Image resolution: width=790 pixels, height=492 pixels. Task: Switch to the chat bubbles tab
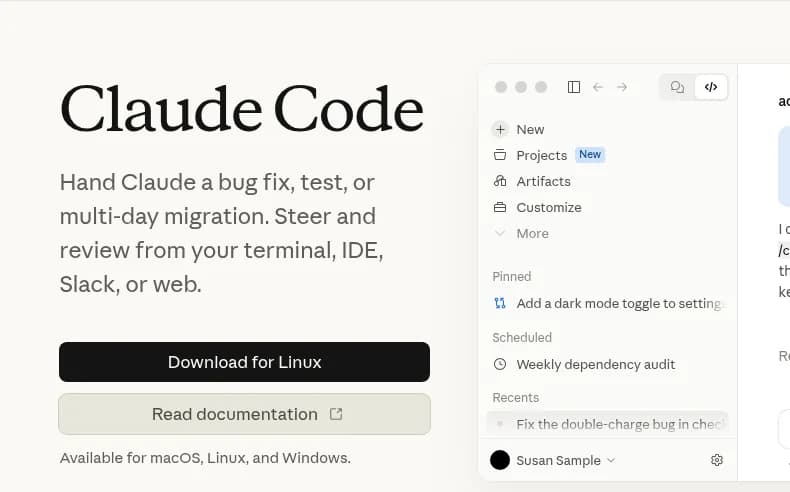coord(677,87)
